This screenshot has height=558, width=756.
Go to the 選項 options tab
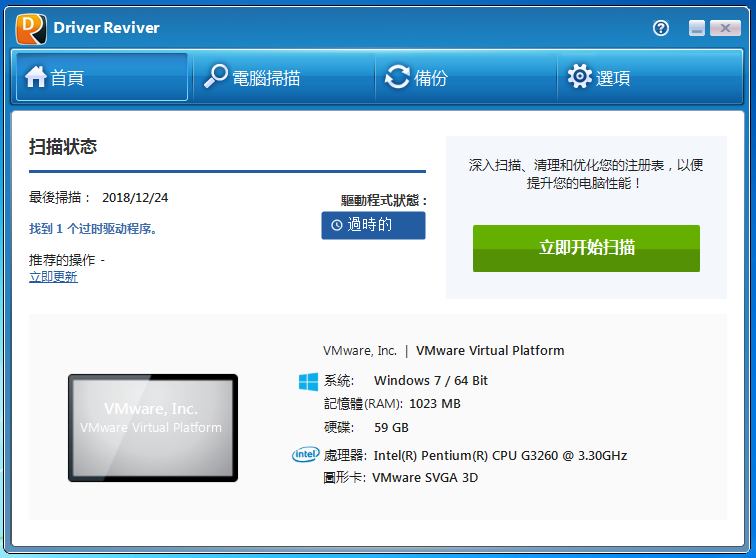pyautogui.click(x=649, y=77)
